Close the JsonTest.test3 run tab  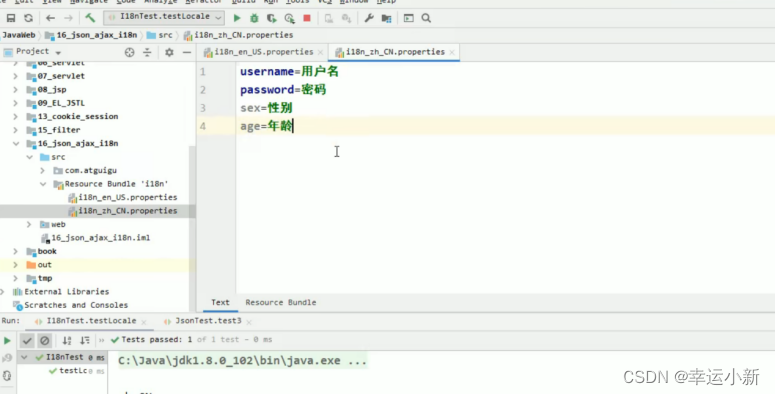(x=249, y=322)
